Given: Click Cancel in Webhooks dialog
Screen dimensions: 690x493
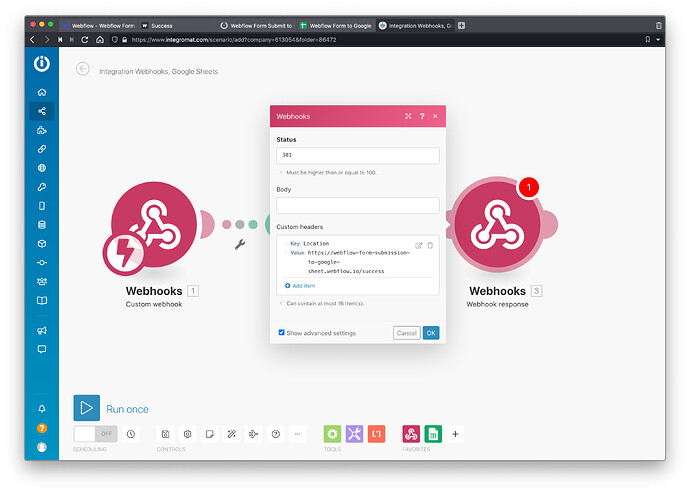Looking at the screenshot, I should pyautogui.click(x=407, y=333).
